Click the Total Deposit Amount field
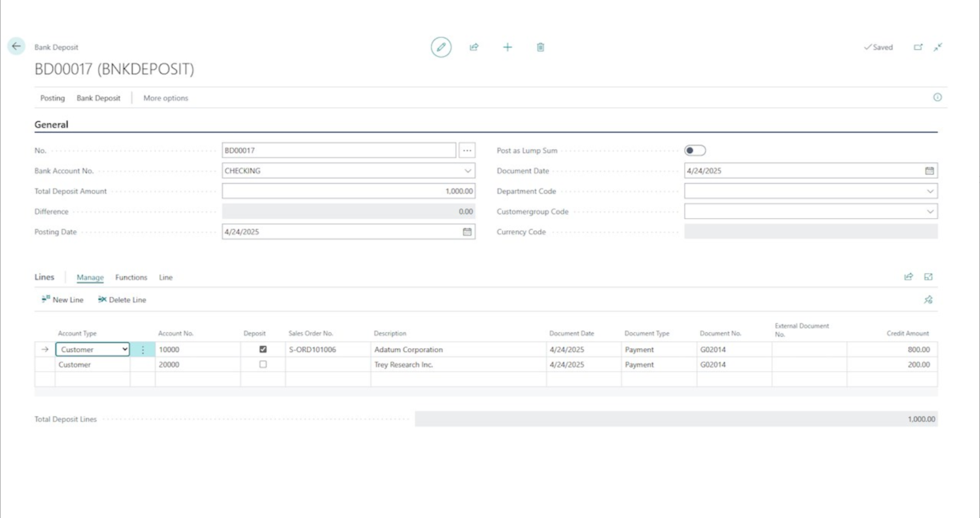Screen dimensions: 980x518 [348, 191]
